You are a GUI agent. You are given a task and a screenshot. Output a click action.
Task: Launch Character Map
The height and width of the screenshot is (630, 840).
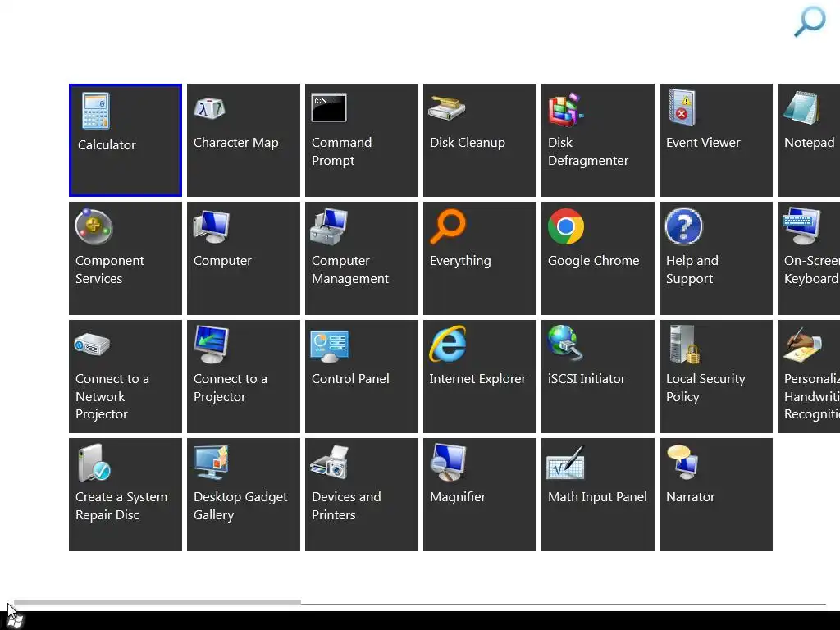pyautogui.click(x=244, y=140)
